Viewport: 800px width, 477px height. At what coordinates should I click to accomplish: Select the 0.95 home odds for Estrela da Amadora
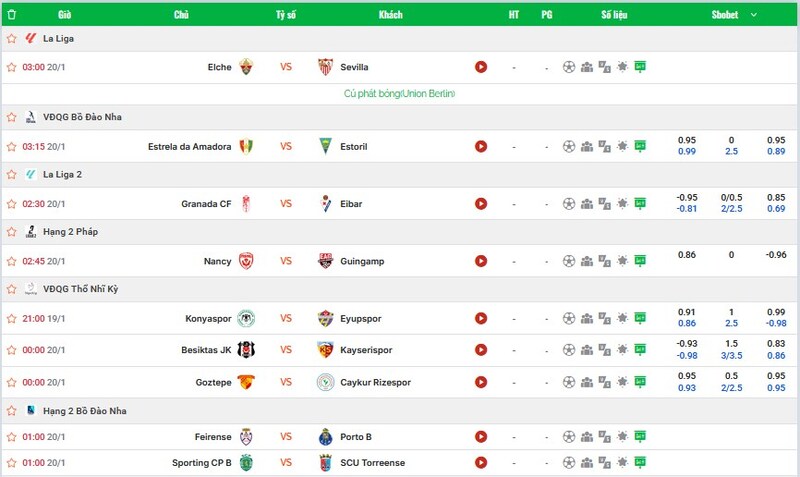point(687,140)
